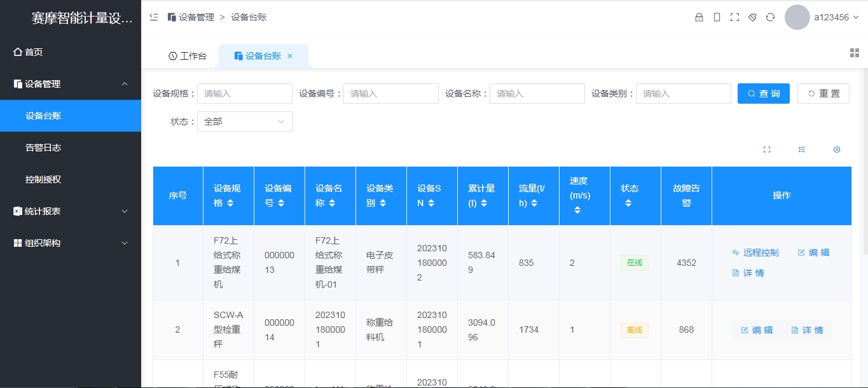This screenshot has height=388, width=868.
Task: Enter fullscreen with the header expand icon
Action: click(734, 17)
